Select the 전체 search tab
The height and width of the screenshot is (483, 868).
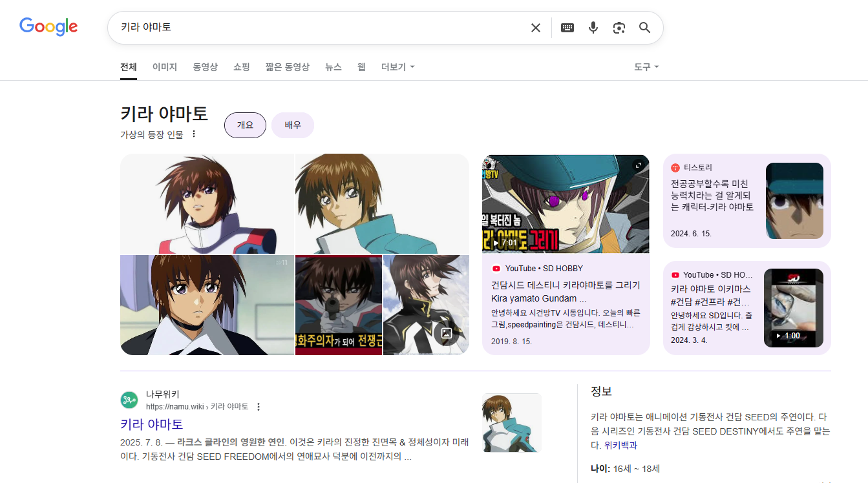(x=129, y=67)
